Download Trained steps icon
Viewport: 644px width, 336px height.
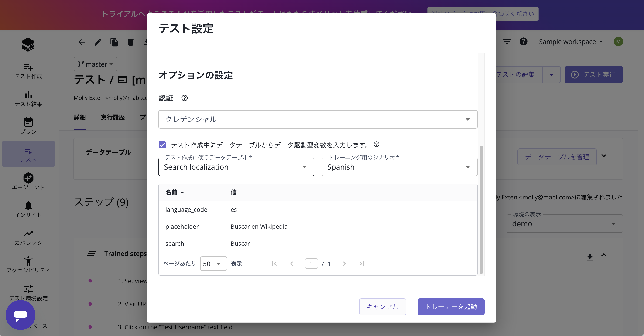pos(590,257)
